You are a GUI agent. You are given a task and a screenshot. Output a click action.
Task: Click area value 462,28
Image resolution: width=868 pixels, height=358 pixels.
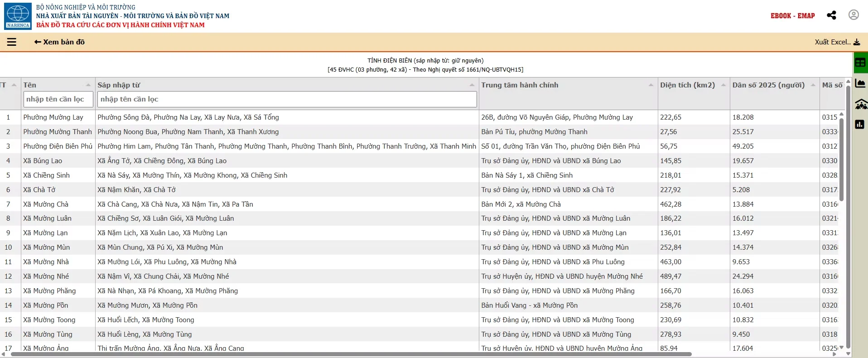click(x=670, y=204)
